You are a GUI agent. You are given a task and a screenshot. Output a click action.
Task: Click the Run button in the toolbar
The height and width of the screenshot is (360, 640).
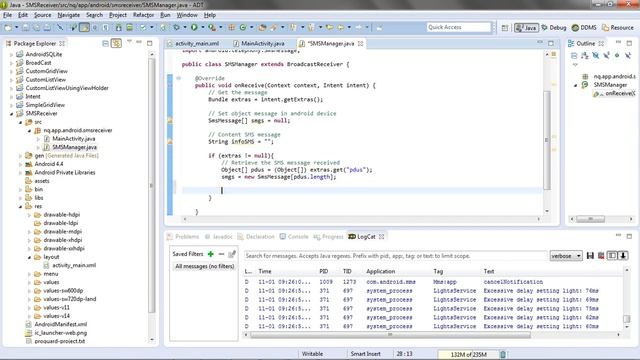(194, 27)
